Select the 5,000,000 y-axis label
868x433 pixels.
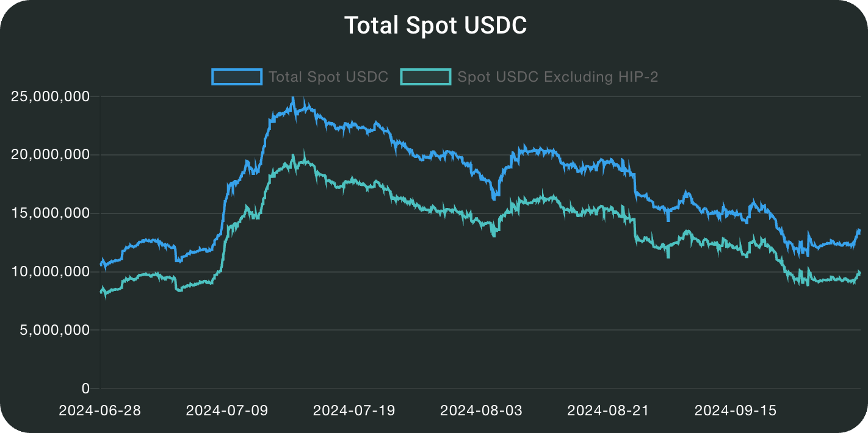pyautogui.click(x=55, y=330)
